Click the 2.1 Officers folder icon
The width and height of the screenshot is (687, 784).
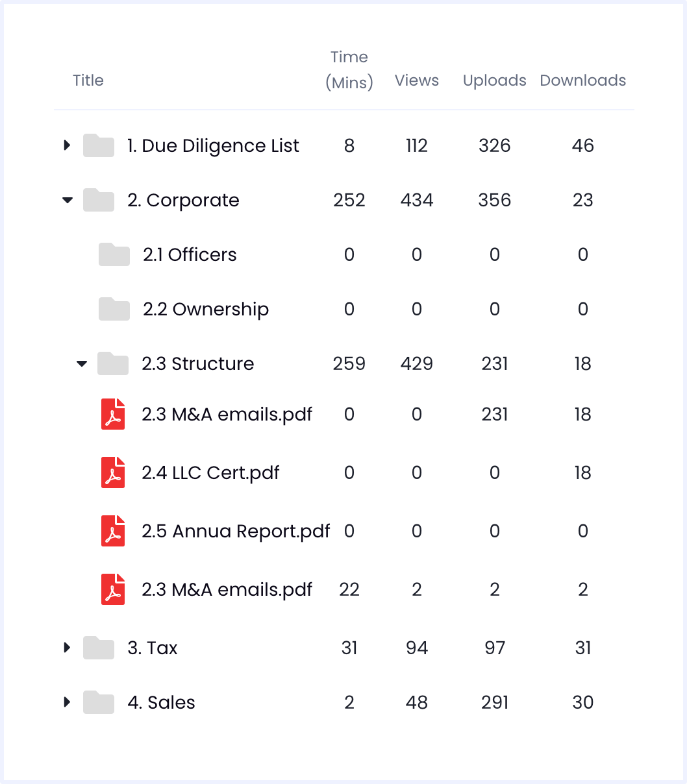(114, 254)
